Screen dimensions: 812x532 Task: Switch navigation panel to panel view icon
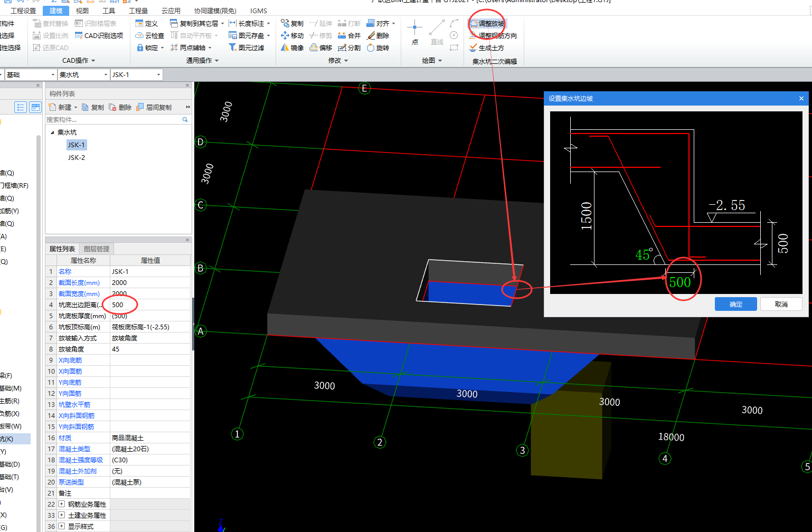click(x=35, y=107)
